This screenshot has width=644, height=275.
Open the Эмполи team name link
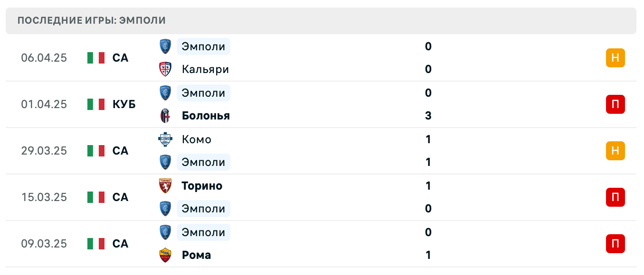point(202,46)
